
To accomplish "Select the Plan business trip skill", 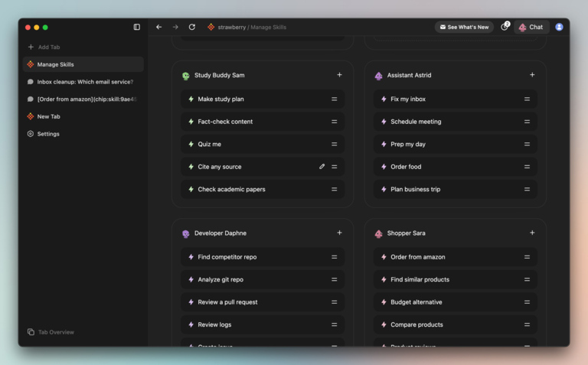I will (x=456, y=189).
